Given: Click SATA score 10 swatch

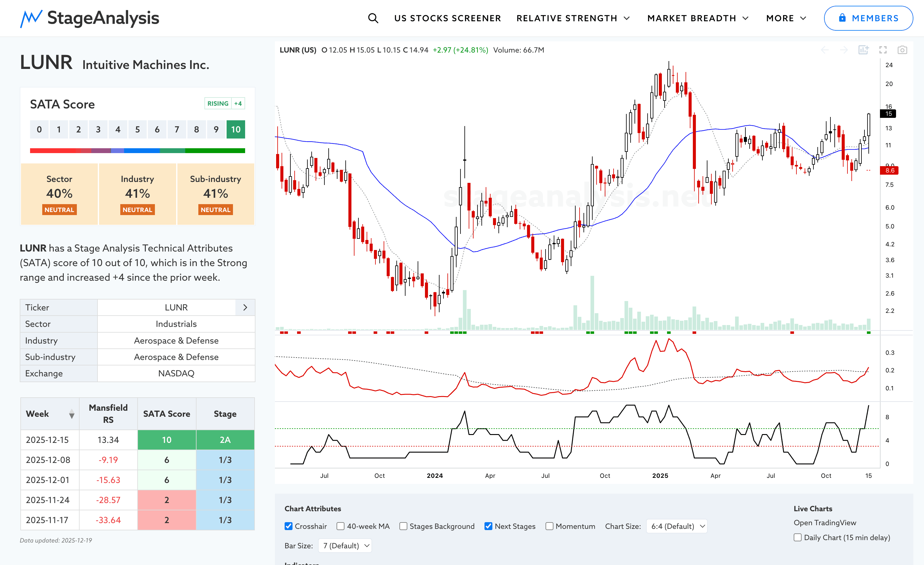Looking at the screenshot, I should (235, 129).
